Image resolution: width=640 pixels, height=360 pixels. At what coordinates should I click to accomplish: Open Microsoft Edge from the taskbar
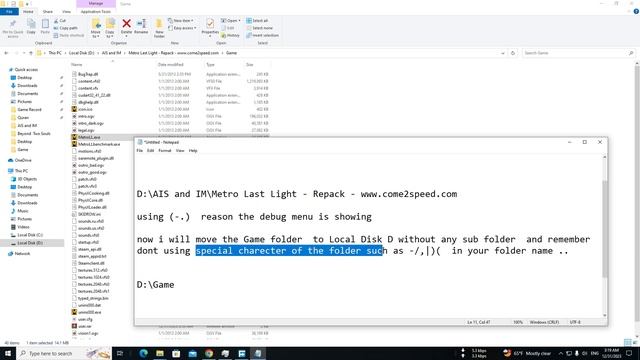tap(143, 353)
